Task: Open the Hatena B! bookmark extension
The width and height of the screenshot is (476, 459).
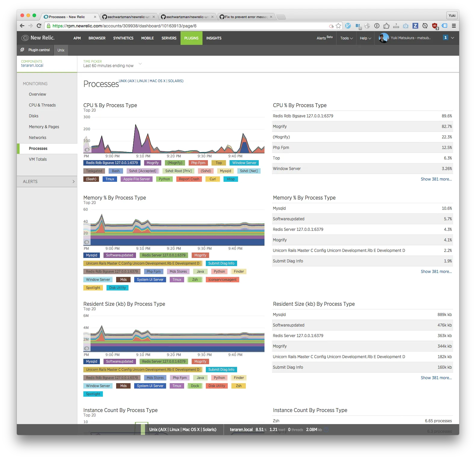Action: click(358, 26)
